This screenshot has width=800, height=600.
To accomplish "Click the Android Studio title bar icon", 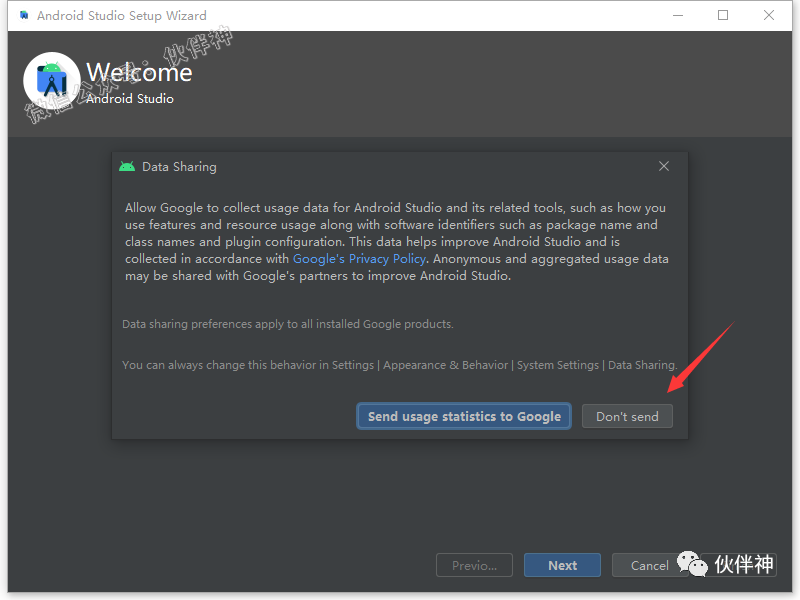I will coord(24,15).
